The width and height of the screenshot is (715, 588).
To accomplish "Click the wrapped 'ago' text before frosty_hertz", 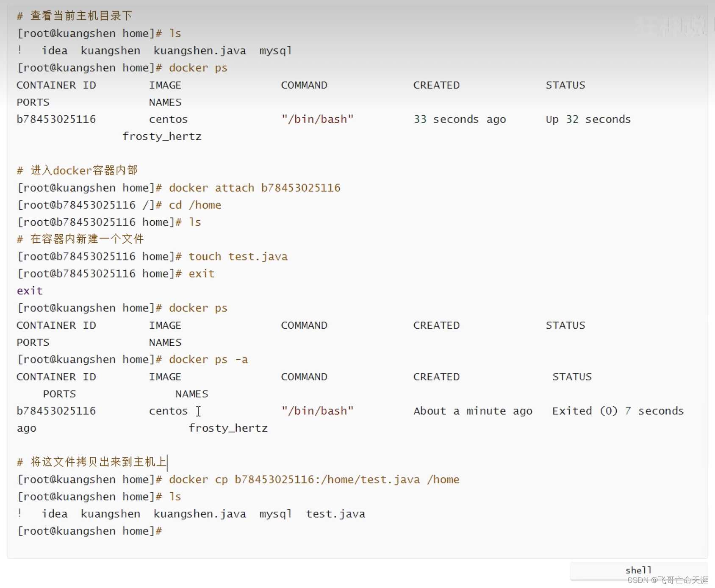I will pyautogui.click(x=26, y=428).
